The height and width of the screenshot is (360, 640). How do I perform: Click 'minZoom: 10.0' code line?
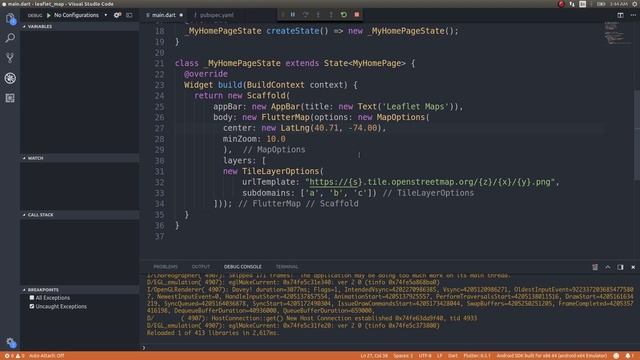pyautogui.click(x=254, y=139)
